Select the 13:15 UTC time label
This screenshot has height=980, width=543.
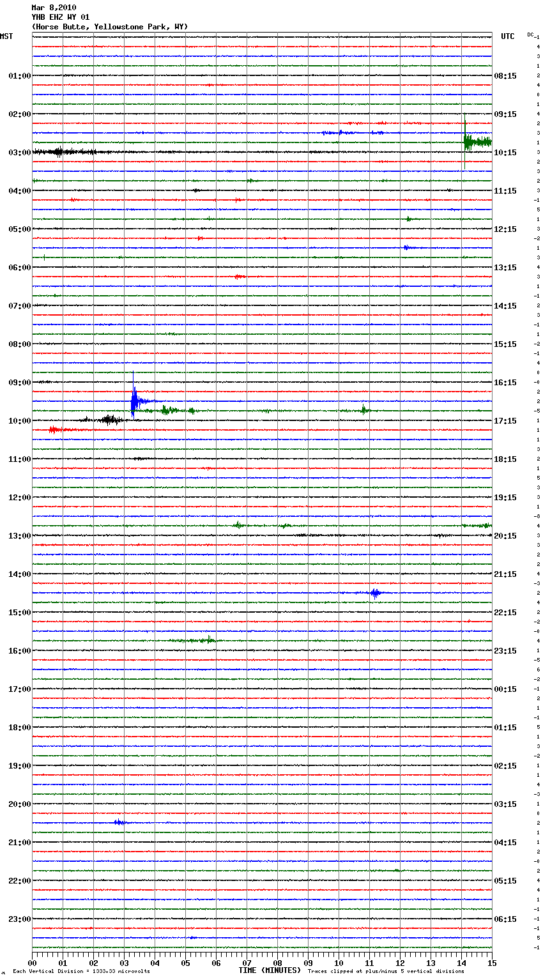point(505,268)
